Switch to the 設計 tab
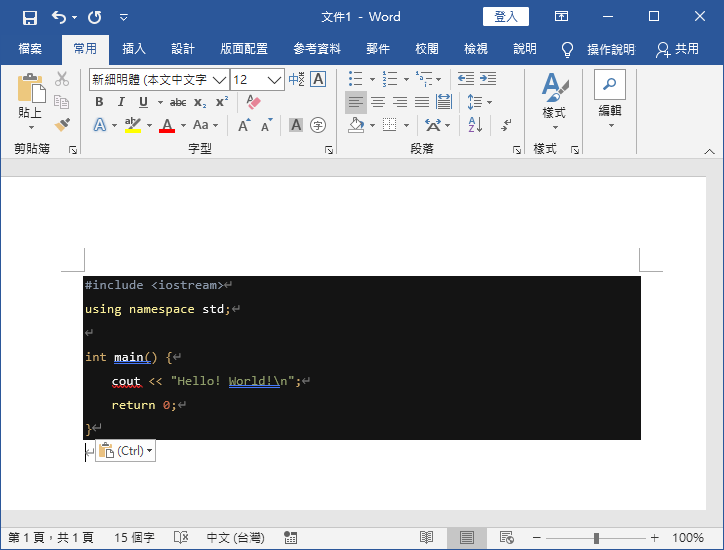 point(183,49)
